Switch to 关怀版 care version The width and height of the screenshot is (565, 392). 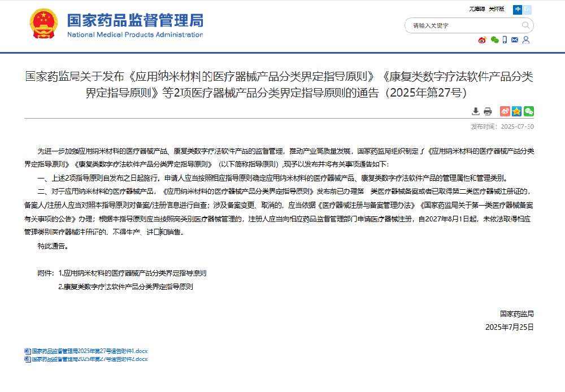497,10
